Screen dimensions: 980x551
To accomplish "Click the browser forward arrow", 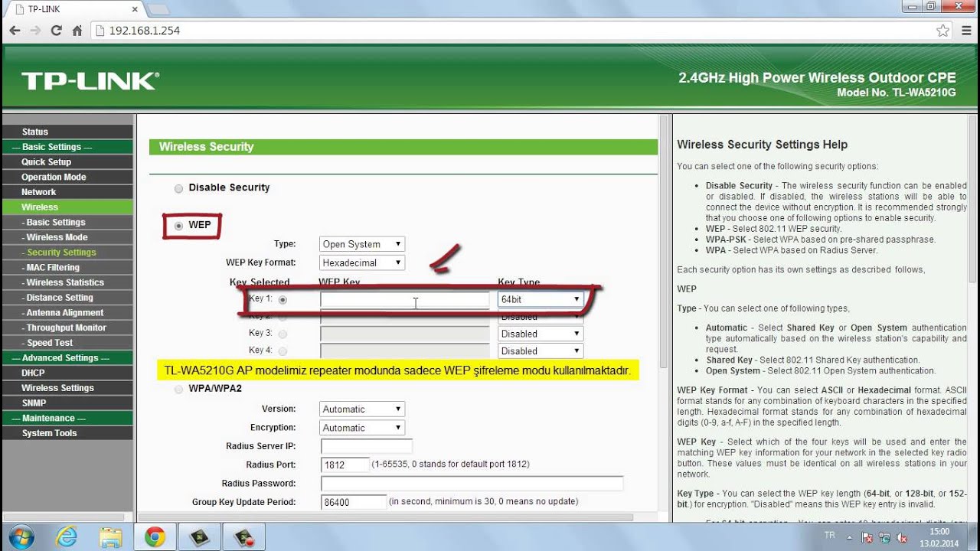I will 35,31.
